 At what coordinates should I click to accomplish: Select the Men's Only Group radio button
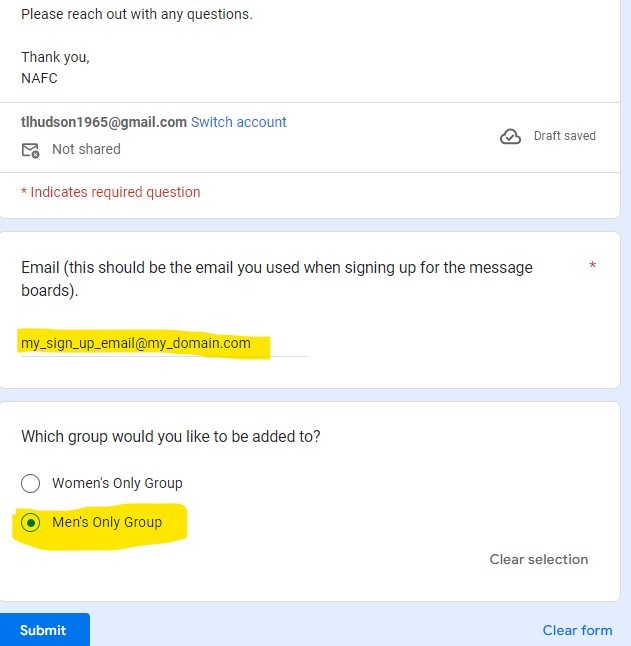point(31,523)
